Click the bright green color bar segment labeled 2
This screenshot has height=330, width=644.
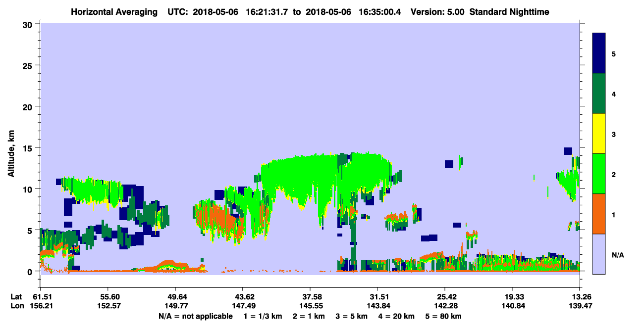(599, 174)
